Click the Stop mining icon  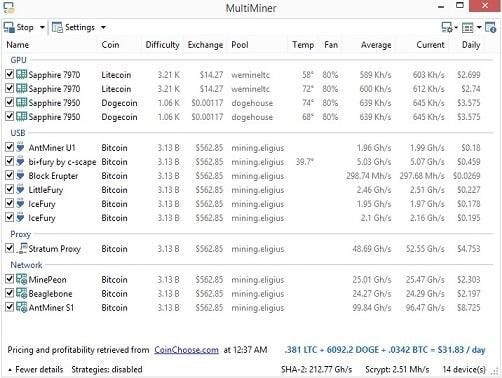pos(9,27)
